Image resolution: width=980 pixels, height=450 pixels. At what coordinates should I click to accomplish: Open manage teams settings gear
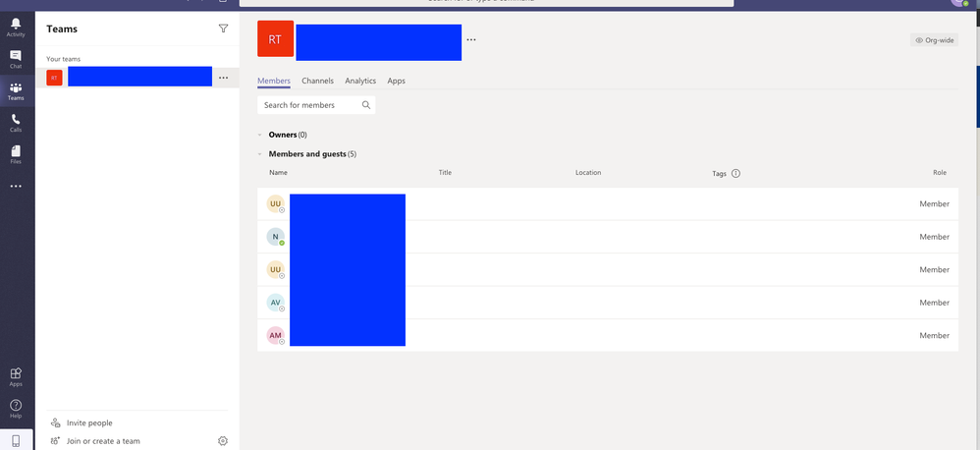(x=223, y=440)
